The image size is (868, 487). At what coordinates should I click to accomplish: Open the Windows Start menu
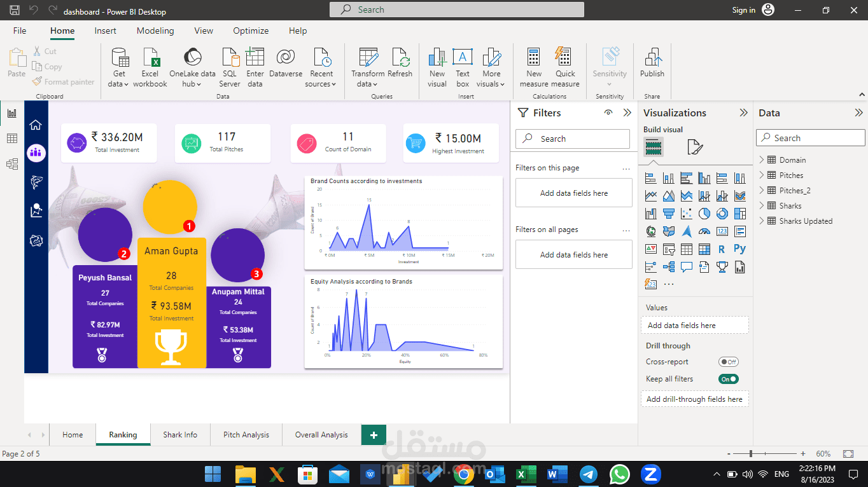(x=213, y=474)
